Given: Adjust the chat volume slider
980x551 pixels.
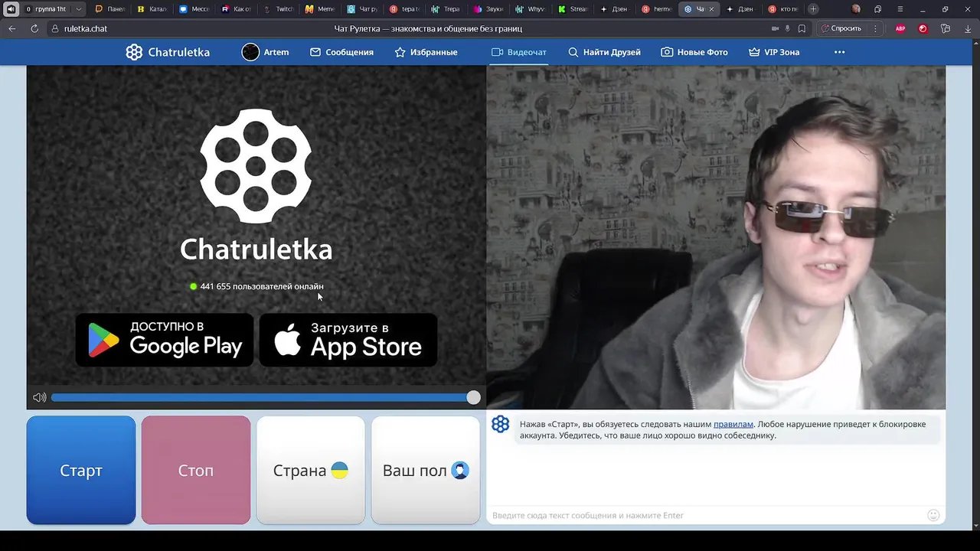Looking at the screenshot, I should 266,397.
